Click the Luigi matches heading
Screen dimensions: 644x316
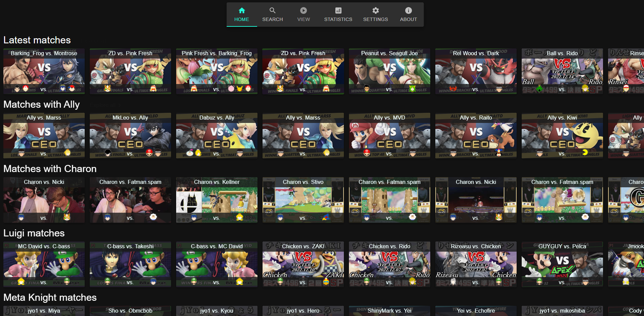pos(34,233)
